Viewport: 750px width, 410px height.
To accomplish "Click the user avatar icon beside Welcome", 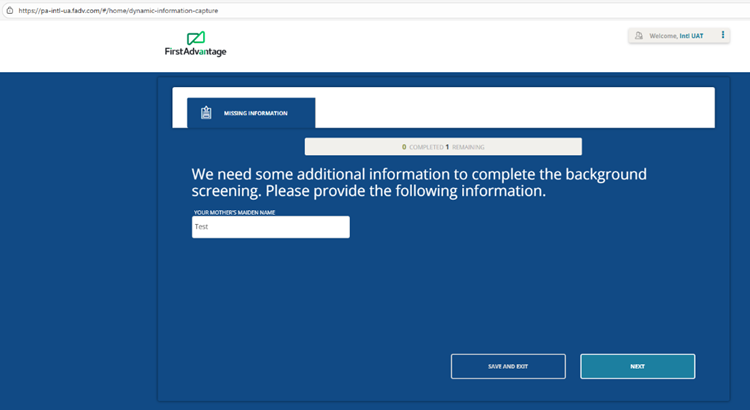I will (x=638, y=36).
